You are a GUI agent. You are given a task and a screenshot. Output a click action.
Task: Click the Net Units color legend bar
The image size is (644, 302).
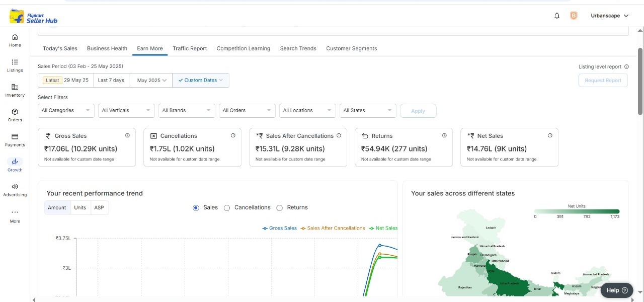(577, 211)
